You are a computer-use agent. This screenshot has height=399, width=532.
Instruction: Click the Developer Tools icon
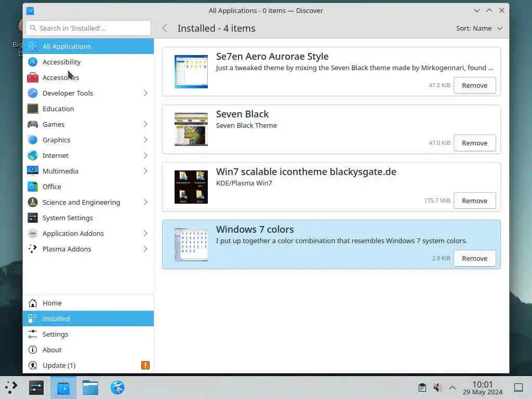33,93
